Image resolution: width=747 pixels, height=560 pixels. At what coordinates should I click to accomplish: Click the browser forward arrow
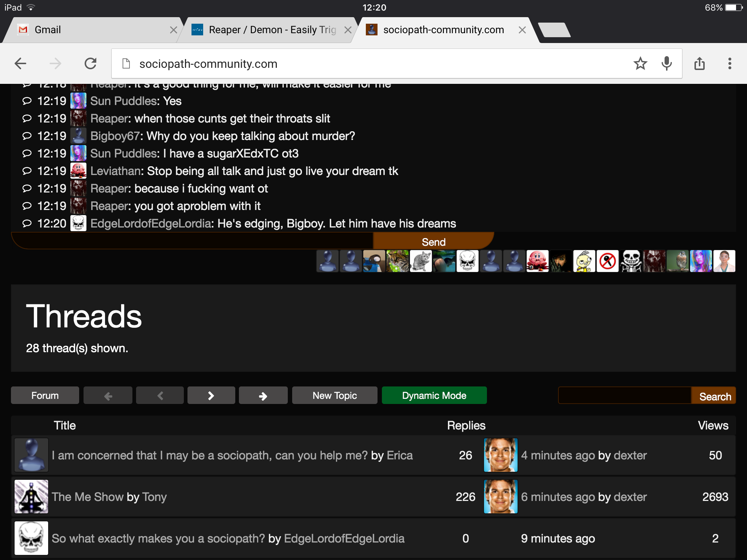pos(55,64)
